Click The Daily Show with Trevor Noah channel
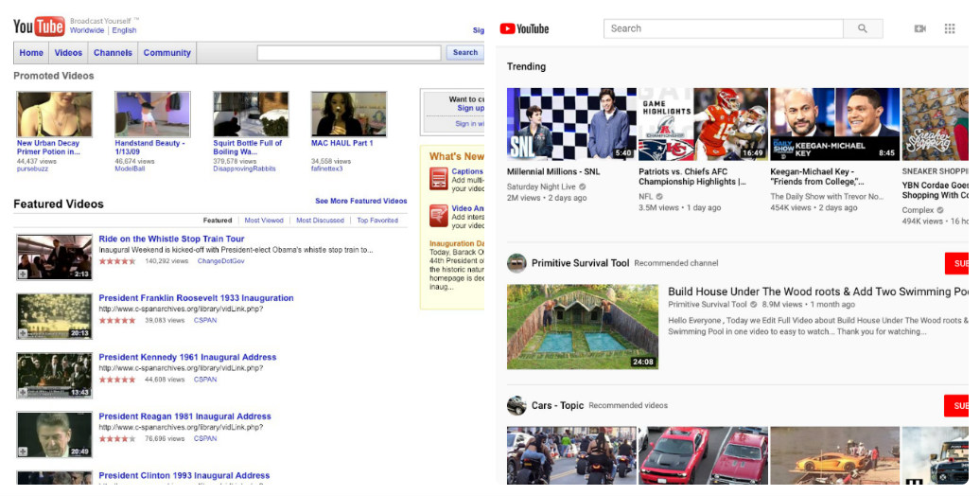This screenshot has height=496, width=980. point(827,196)
